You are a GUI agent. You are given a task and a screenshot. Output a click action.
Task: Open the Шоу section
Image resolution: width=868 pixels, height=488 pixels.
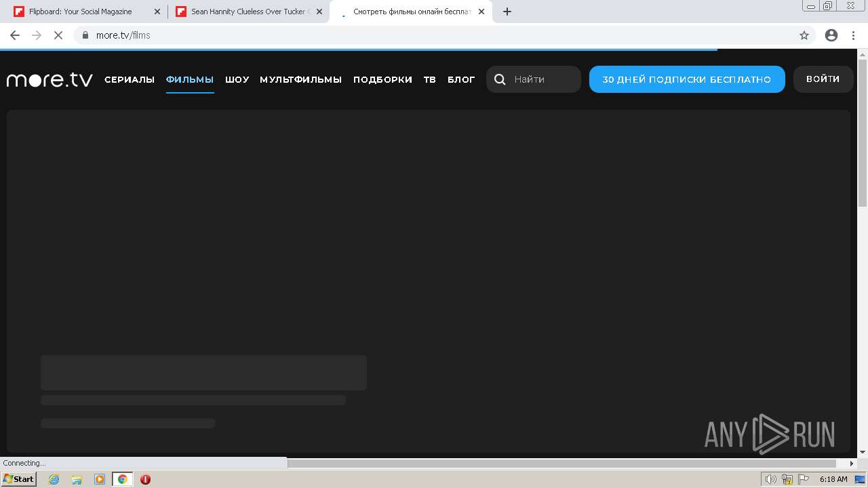pyautogui.click(x=237, y=79)
